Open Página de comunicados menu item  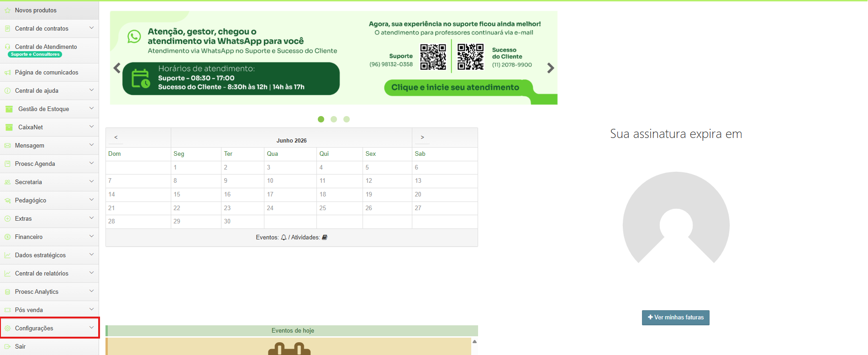(49, 72)
